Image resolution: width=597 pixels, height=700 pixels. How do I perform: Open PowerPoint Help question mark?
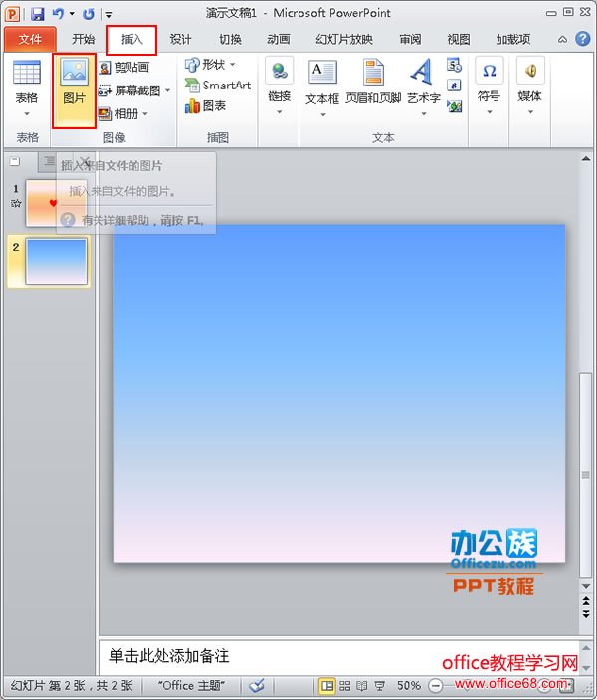pyautogui.click(x=582, y=39)
